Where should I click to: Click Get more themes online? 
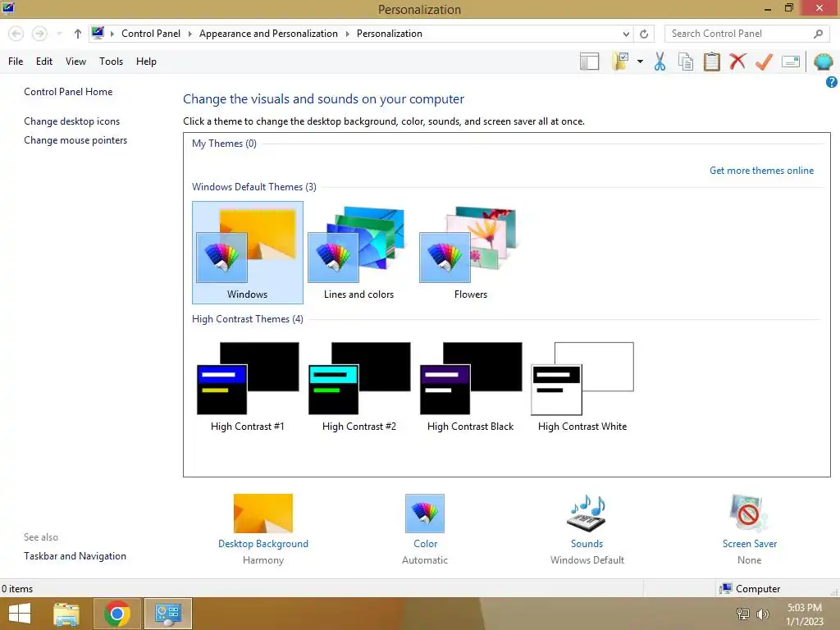(761, 171)
